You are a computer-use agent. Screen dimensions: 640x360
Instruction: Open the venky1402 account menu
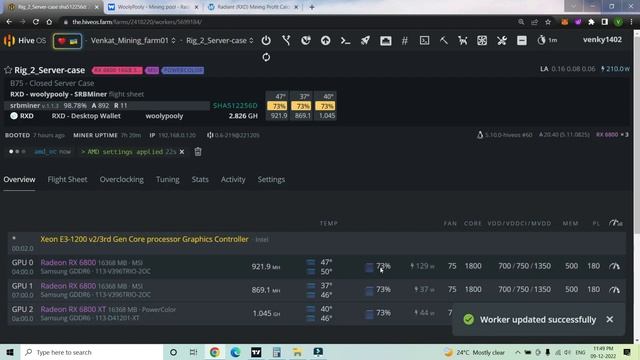[x=602, y=40]
